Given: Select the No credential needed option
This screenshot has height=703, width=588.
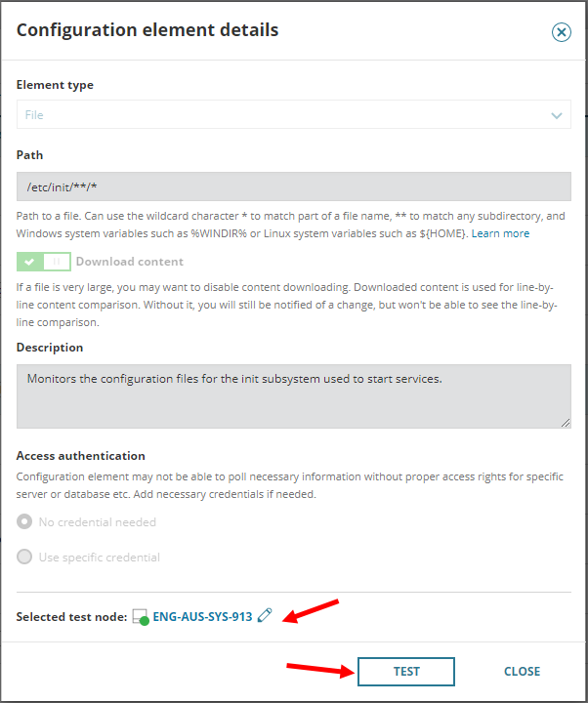Looking at the screenshot, I should (x=25, y=521).
